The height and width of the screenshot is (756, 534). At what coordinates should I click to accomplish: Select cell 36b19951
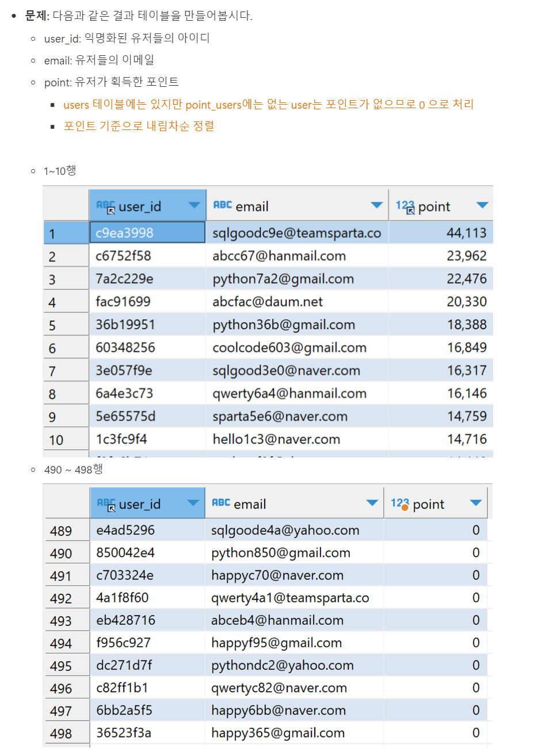147,324
